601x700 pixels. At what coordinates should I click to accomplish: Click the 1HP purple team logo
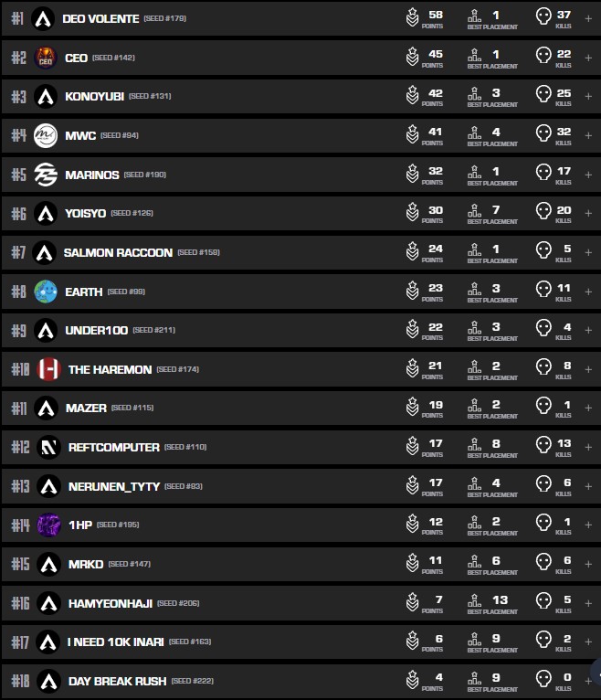pyautogui.click(x=48, y=525)
